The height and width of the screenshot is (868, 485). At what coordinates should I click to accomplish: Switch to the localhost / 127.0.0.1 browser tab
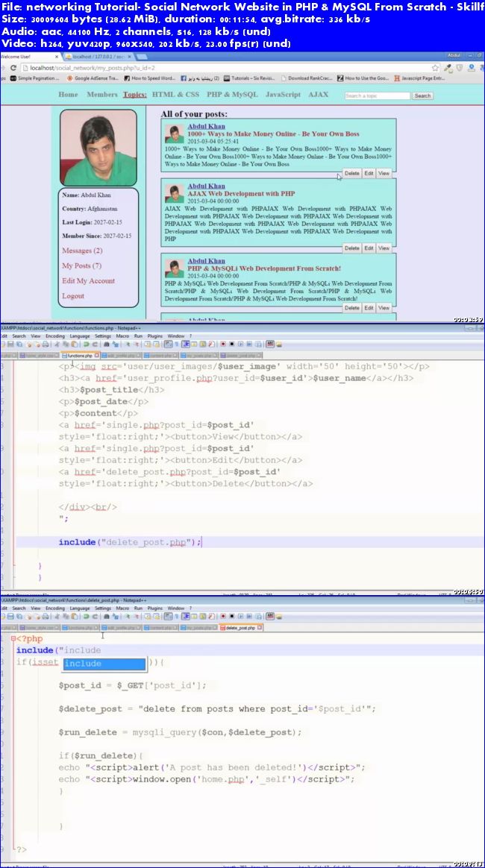tap(98, 56)
